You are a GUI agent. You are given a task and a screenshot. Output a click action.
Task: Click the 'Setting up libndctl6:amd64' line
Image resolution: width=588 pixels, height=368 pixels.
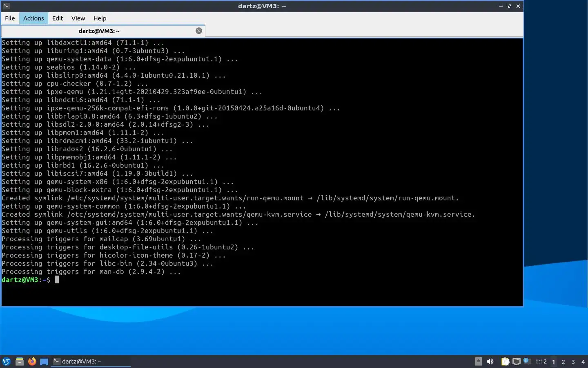click(x=81, y=100)
